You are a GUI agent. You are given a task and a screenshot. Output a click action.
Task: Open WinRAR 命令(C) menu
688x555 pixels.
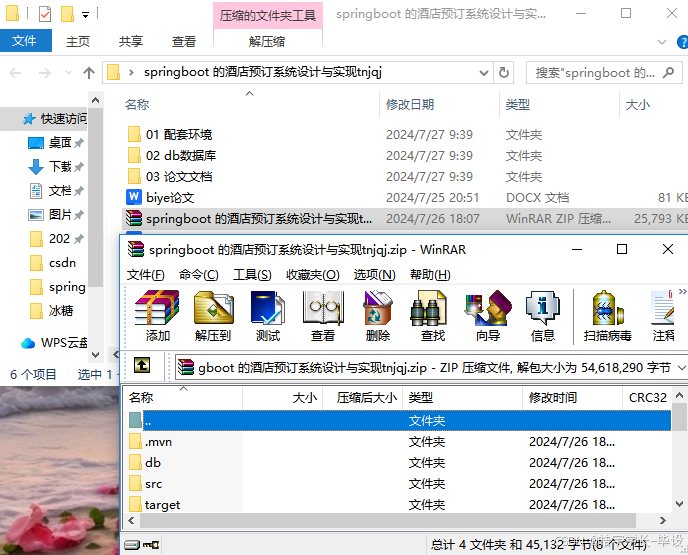click(198, 275)
